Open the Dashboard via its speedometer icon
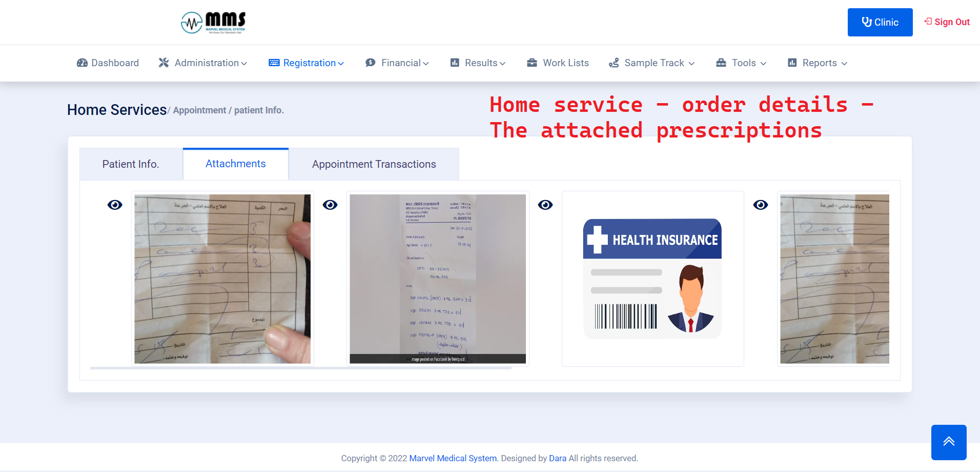Image resolution: width=980 pixels, height=472 pixels. 83,63
